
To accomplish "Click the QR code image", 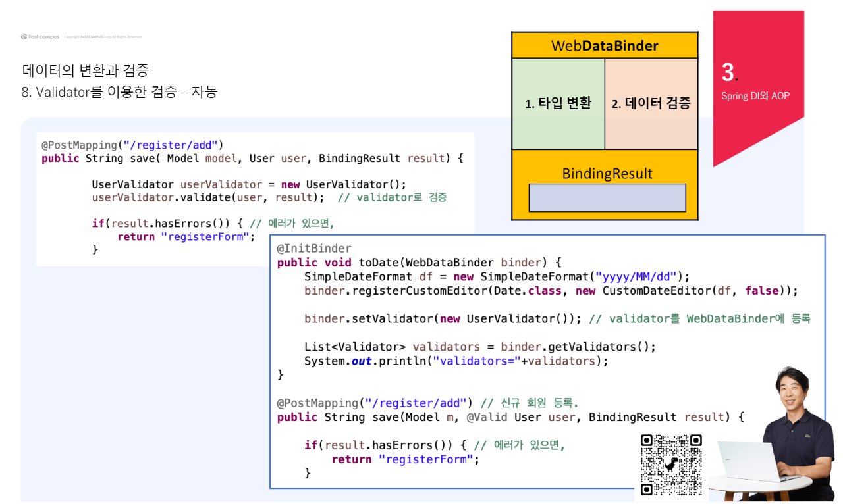I will (671, 465).
